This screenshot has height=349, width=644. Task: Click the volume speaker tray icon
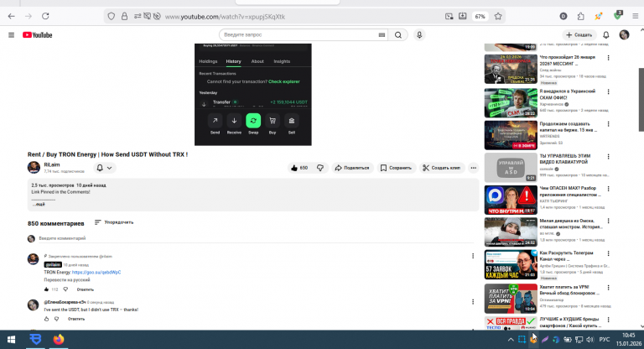point(589,340)
